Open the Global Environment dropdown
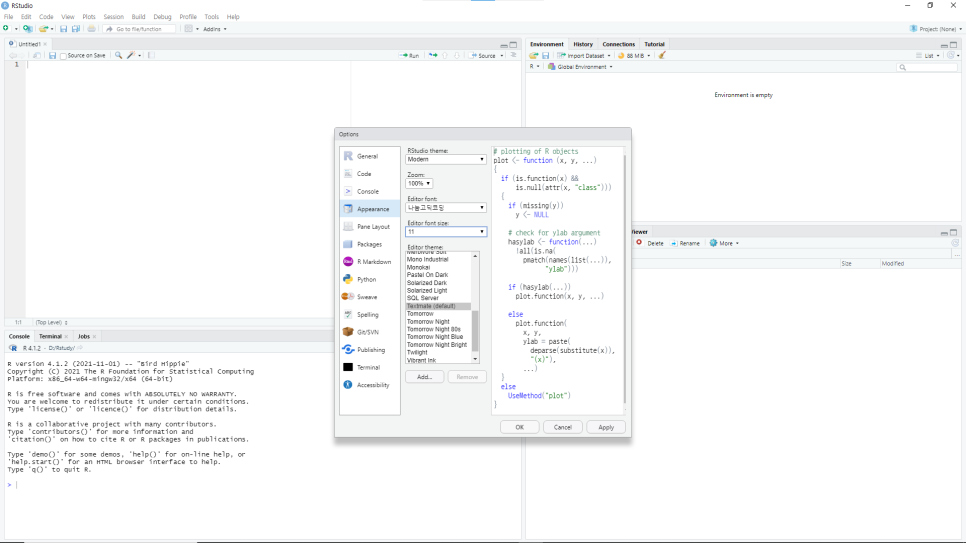966x543 pixels. 580,67
